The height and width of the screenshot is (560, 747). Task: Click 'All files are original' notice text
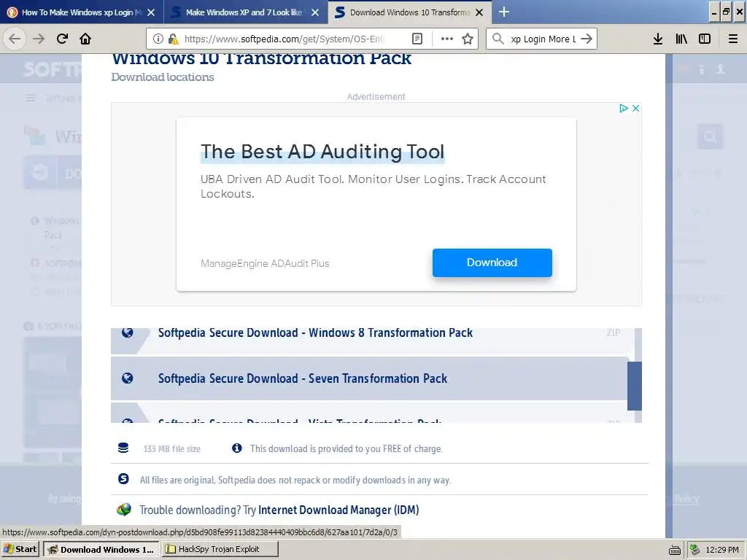pyautogui.click(x=295, y=480)
